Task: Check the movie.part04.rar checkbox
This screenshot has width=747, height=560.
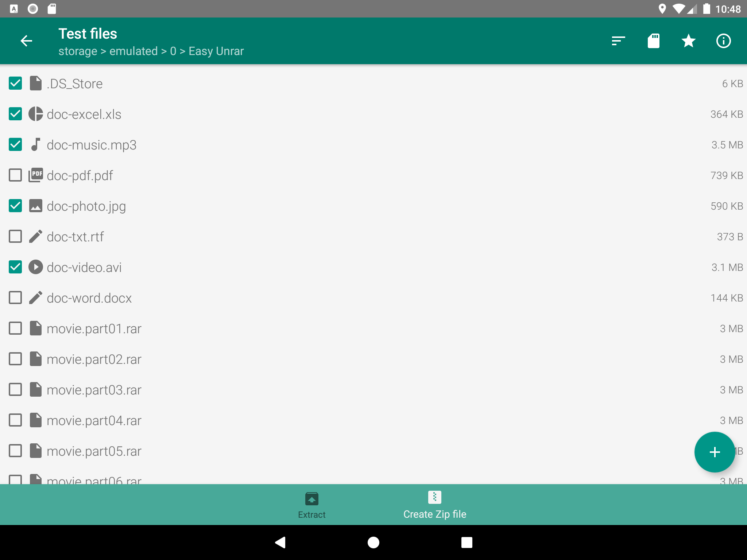Action: [x=15, y=420]
